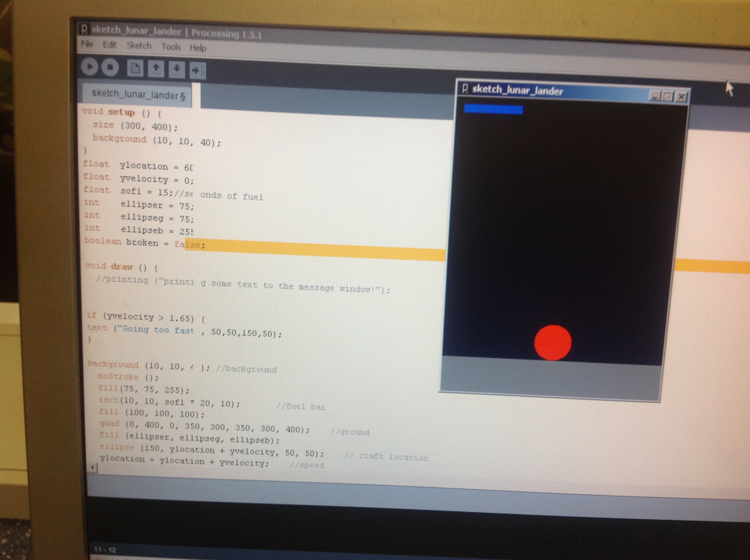Click the Save sketch down-arrow icon

pos(177,70)
